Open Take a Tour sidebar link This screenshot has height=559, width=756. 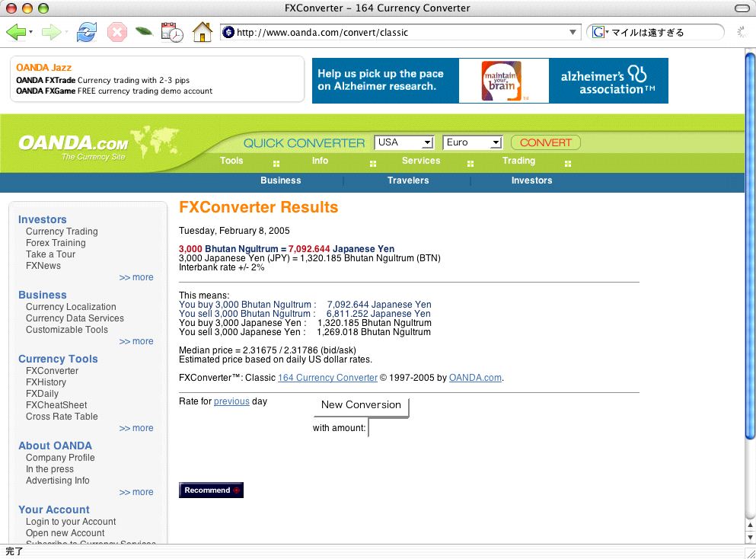tap(50, 254)
